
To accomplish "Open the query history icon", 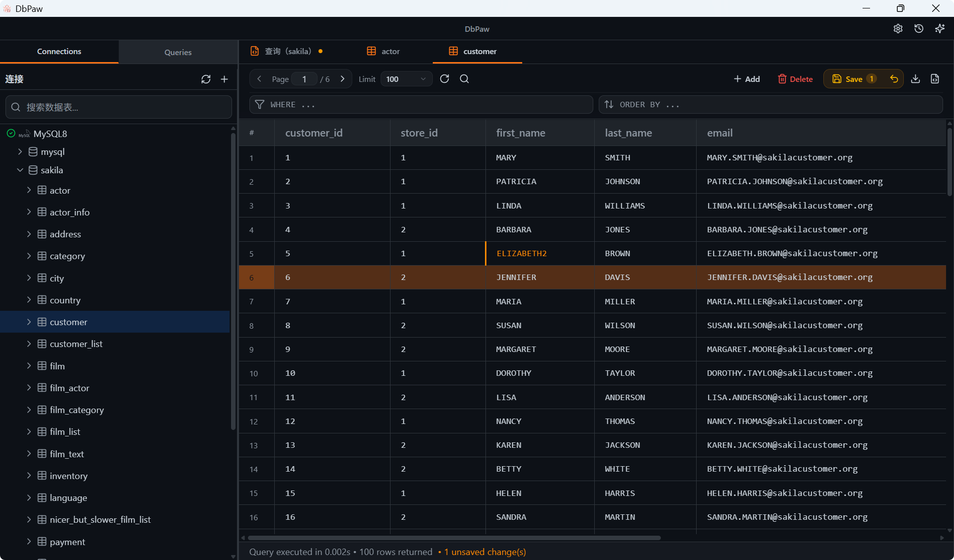I will [919, 29].
